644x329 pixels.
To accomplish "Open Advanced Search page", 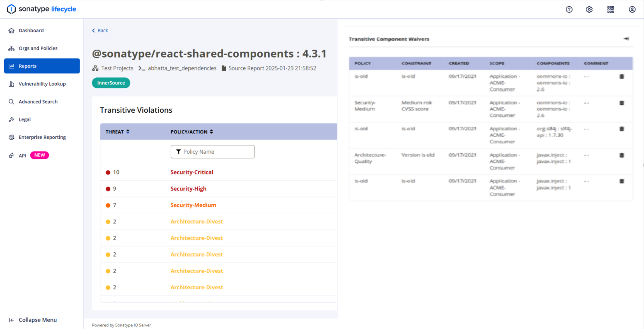I will point(42,102).
